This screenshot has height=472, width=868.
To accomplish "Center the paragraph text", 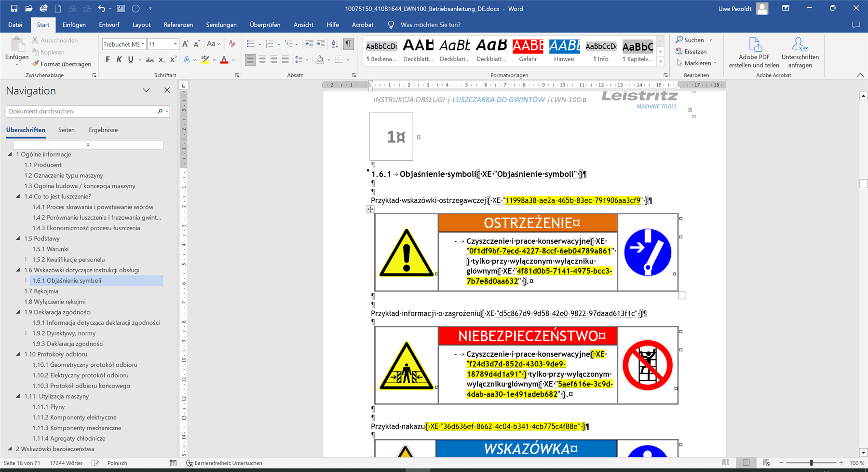I will [262, 59].
